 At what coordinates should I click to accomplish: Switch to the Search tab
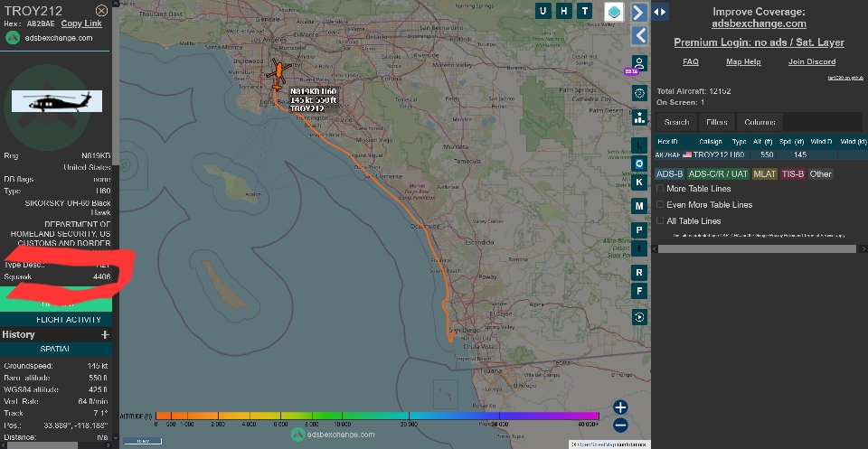coord(676,122)
